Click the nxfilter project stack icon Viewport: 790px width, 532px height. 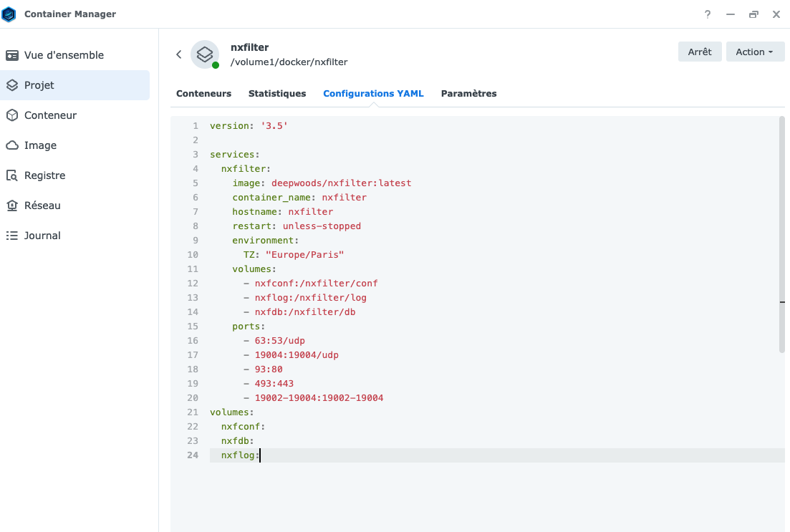pyautogui.click(x=205, y=54)
